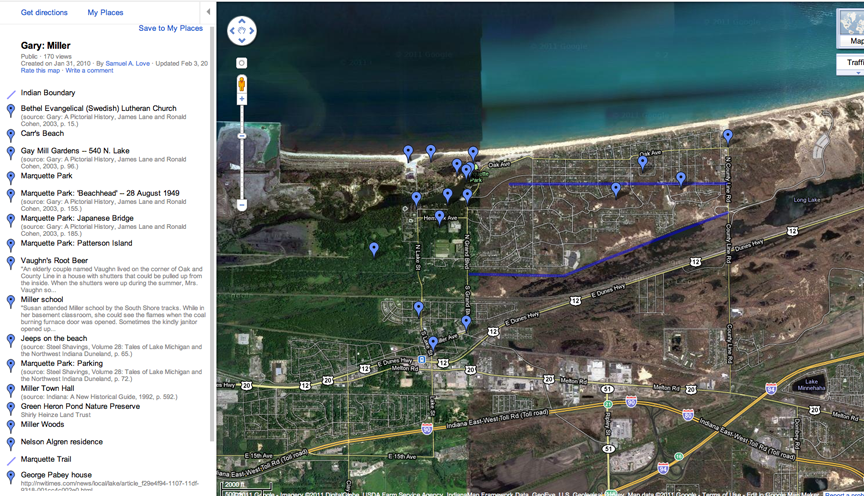
Task: Switch to Map view thumbnail
Action: coord(850,31)
